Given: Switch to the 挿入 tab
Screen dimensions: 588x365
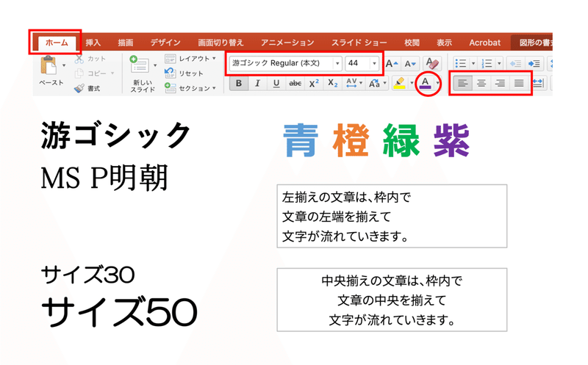Looking at the screenshot, I should (x=93, y=43).
